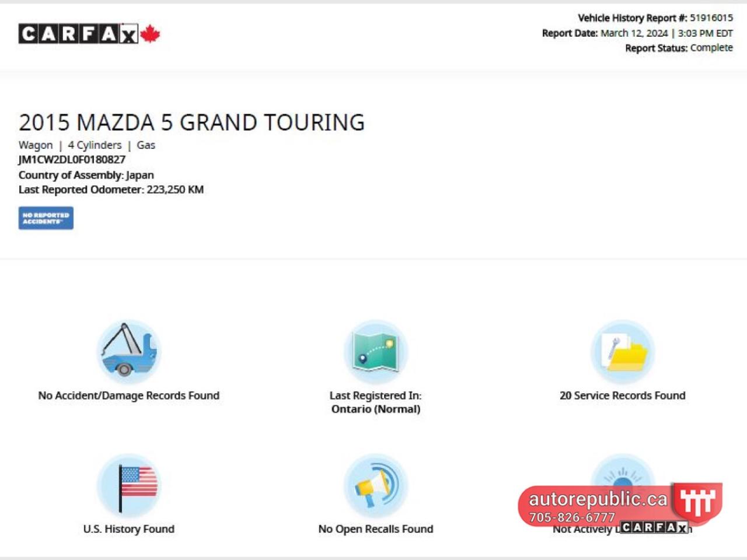Click the No Reported Accidents badge

pyautogui.click(x=46, y=218)
